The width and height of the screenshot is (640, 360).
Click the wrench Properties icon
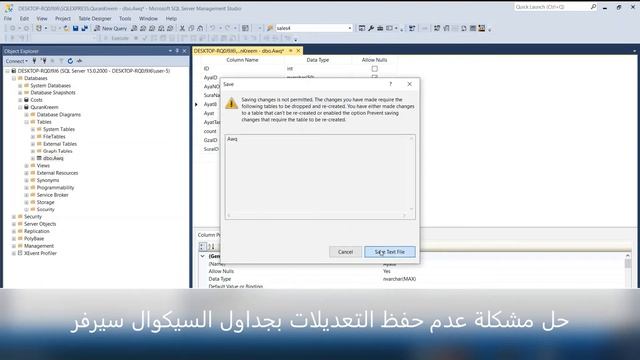click(371, 28)
